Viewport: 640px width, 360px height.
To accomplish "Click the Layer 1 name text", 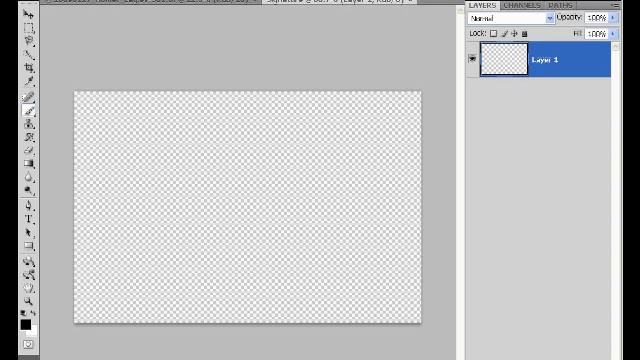I will (544, 60).
